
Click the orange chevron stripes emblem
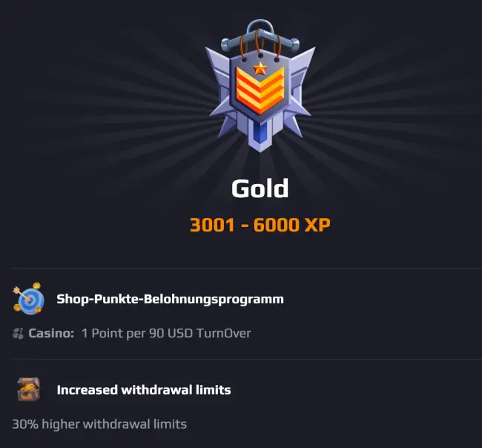click(260, 90)
